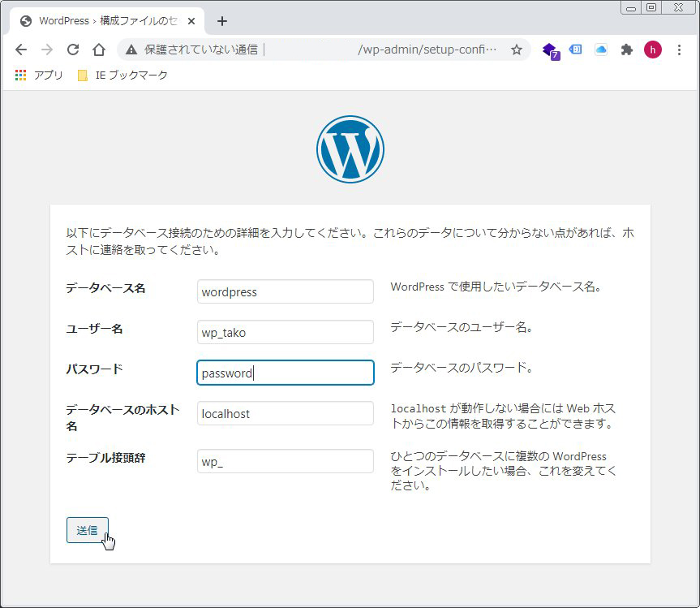The width and height of the screenshot is (700, 608).
Task: Click the browser back arrow
Action: click(21, 50)
